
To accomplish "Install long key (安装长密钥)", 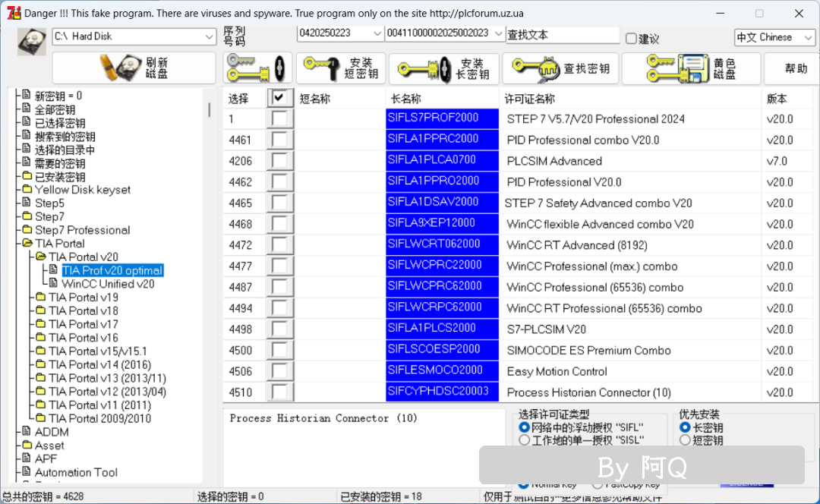I will pyautogui.click(x=444, y=68).
